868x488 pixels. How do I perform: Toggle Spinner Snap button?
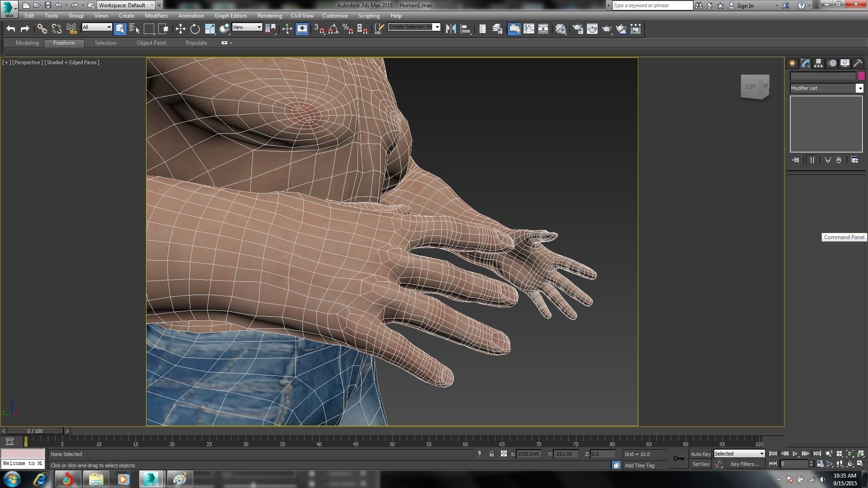click(x=363, y=29)
